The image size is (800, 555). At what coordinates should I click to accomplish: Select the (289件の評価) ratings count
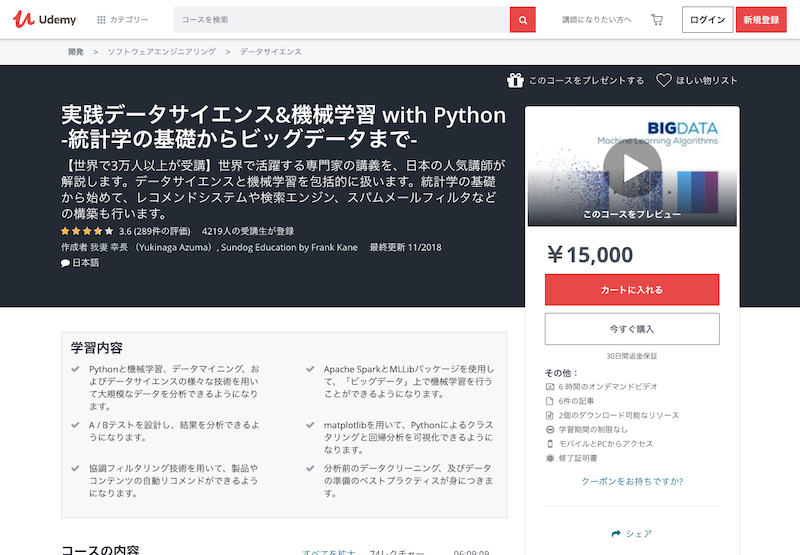coord(162,231)
